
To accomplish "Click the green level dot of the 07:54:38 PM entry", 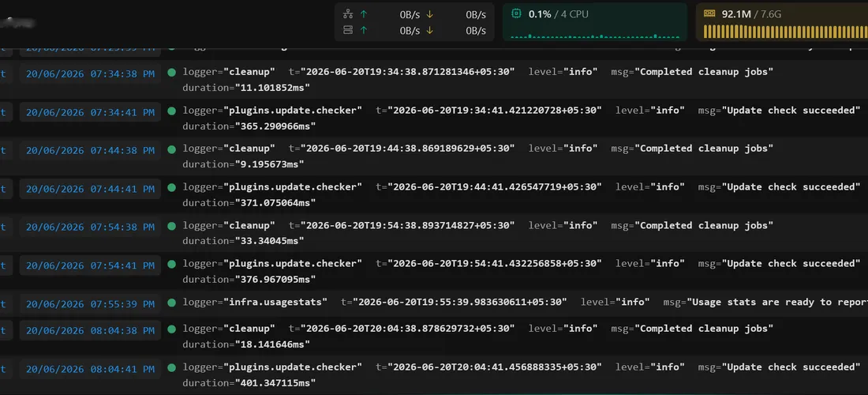I will coord(171,225).
